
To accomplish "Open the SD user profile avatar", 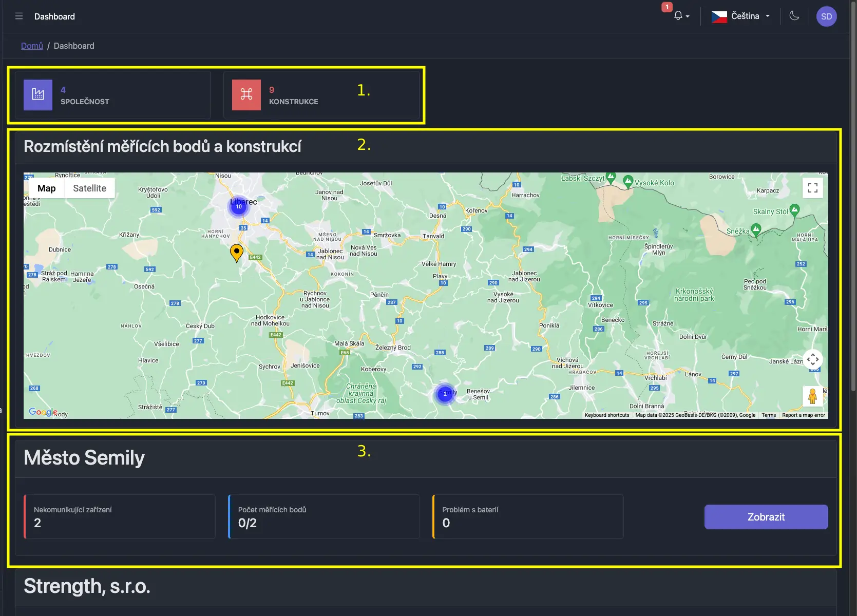I will coord(826,16).
